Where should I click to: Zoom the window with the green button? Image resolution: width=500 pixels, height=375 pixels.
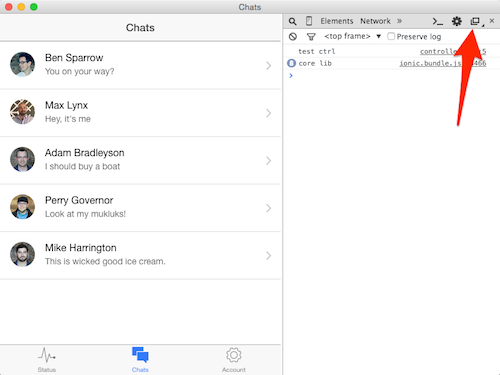point(34,7)
